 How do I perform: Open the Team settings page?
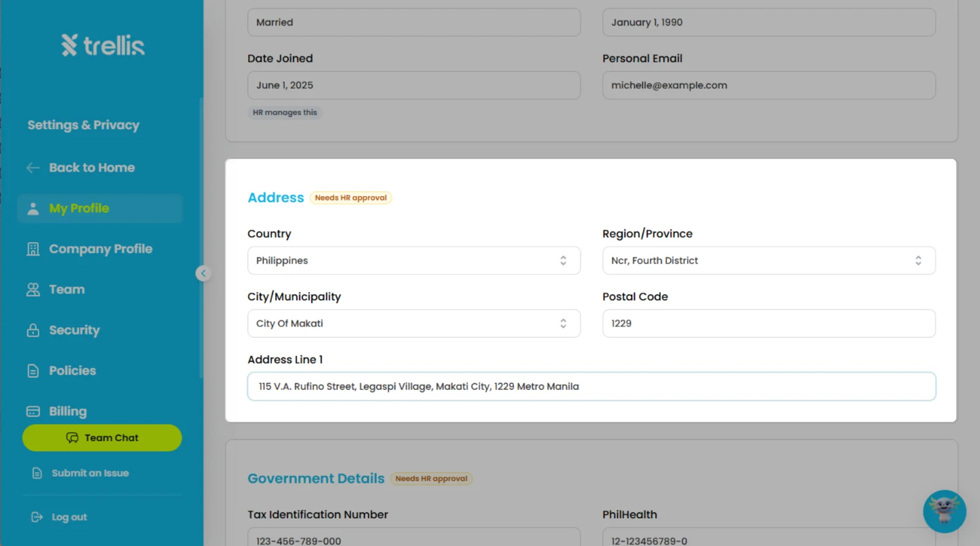[67, 290]
